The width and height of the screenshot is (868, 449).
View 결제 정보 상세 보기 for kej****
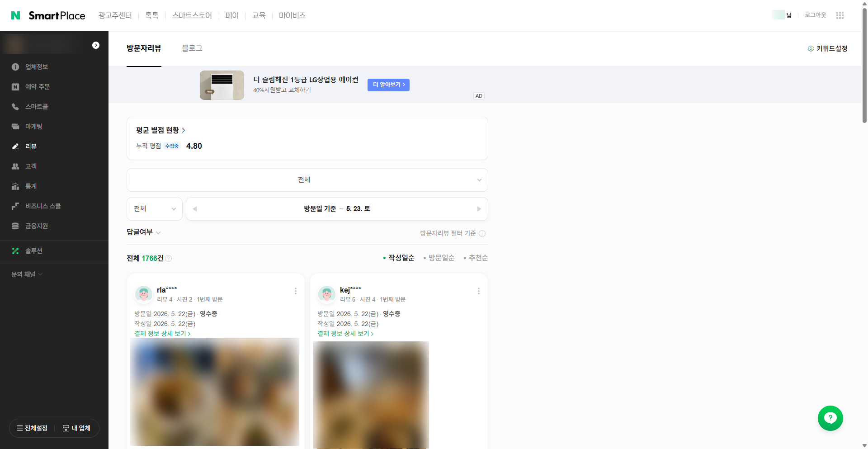click(346, 334)
